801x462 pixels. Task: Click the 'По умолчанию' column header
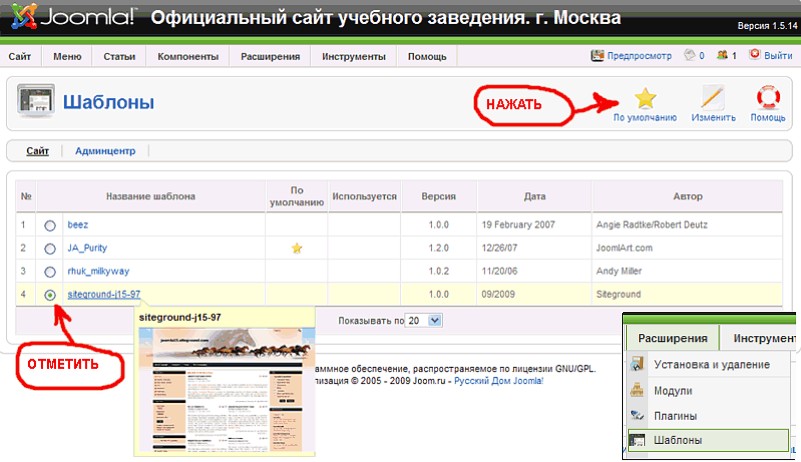pyautogui.click(x=297, y=196)
